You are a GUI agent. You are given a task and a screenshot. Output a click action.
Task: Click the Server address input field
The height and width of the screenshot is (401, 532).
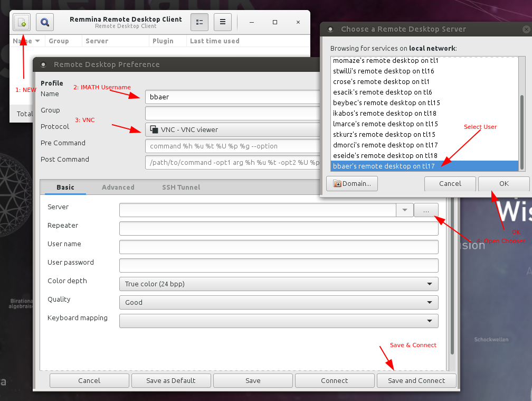click(258, 210)
